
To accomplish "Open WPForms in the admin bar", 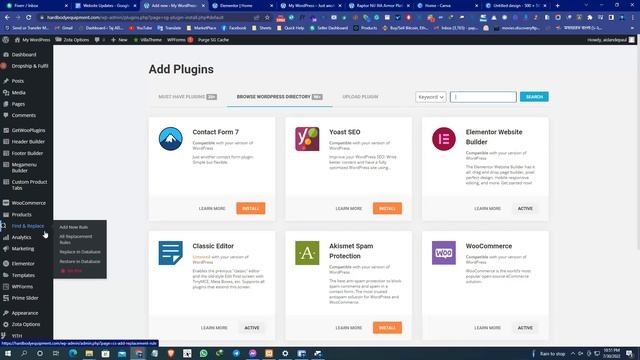I will pyautogui.click(x=180, y=40).
